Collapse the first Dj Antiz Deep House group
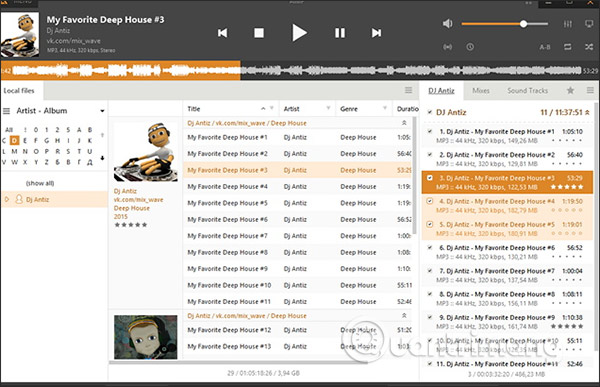The image size is (600, 387). coord(404,123)
